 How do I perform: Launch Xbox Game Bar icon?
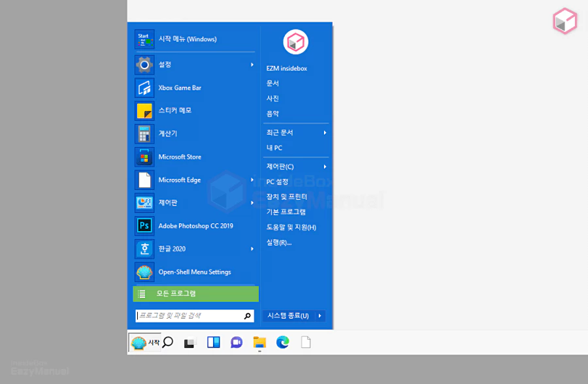point(144,88)
